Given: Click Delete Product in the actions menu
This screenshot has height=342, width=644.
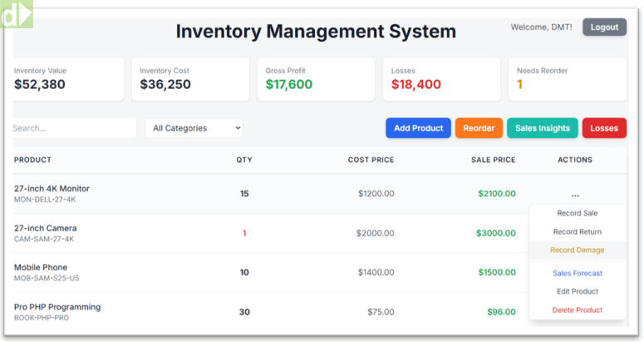Looking at the screenshot, I should click(x=578, y=310).
